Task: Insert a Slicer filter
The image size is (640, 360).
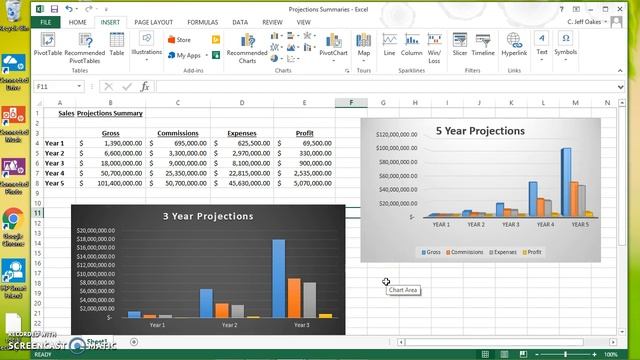Action: [460, 44]
